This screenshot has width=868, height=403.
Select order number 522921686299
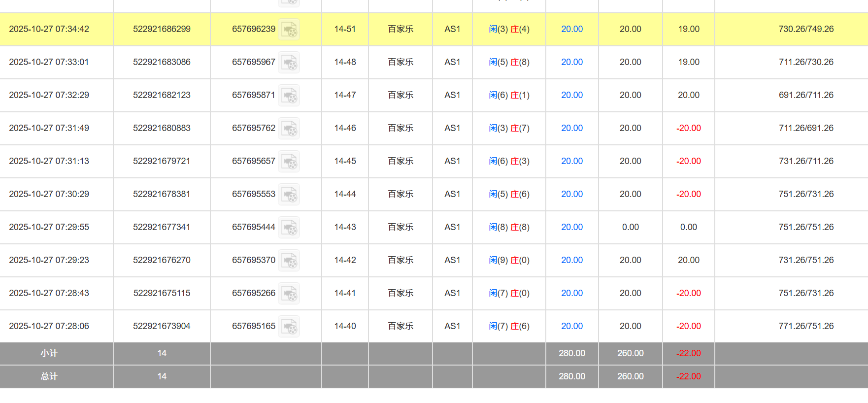[162, 29]
